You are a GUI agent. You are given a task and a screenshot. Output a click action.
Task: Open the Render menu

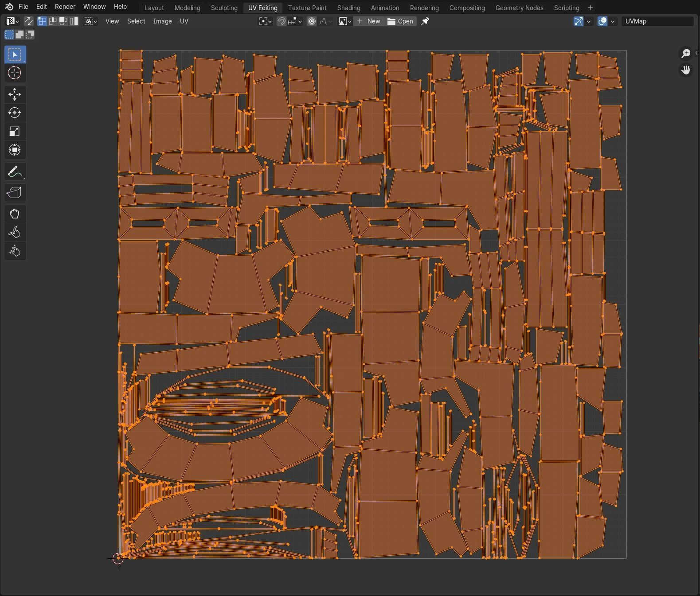coord(65,7)
